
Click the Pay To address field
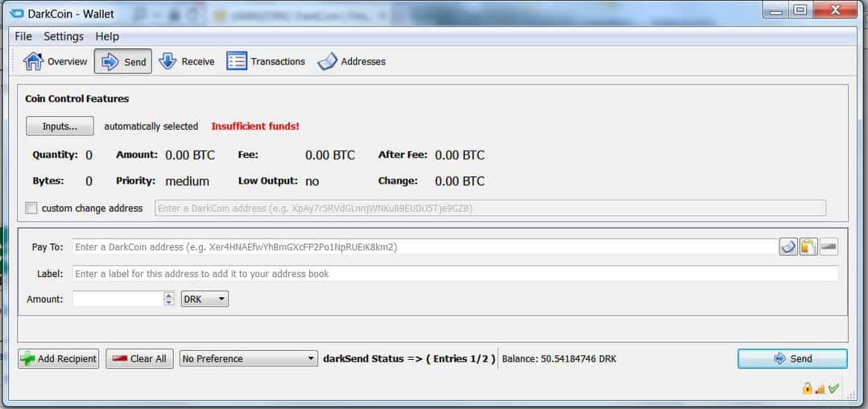pyautogui.click(x=424, y=247)
